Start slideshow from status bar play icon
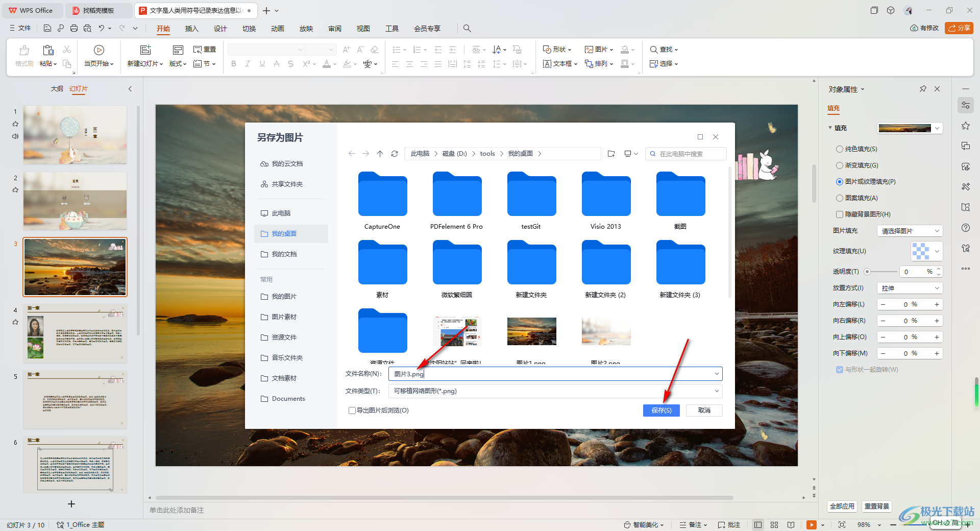The image size is (980, 531). tap(812, 525)
